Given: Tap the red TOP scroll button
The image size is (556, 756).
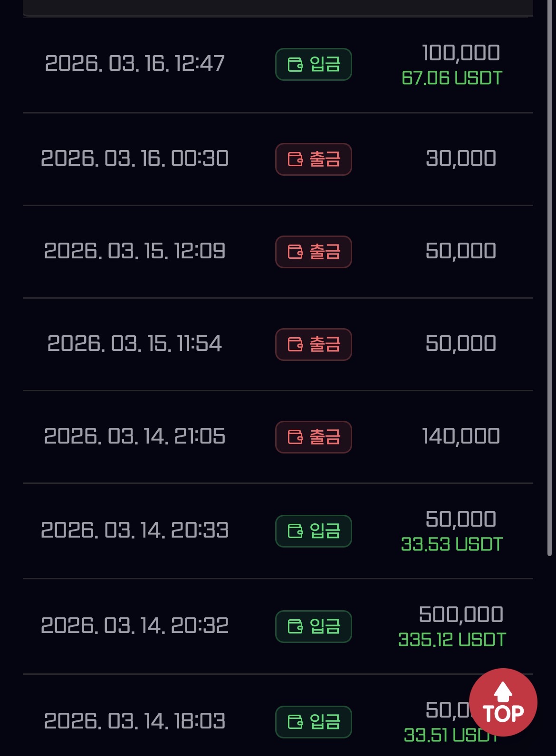Looking at the screenshot, I should tap(503, 702).
